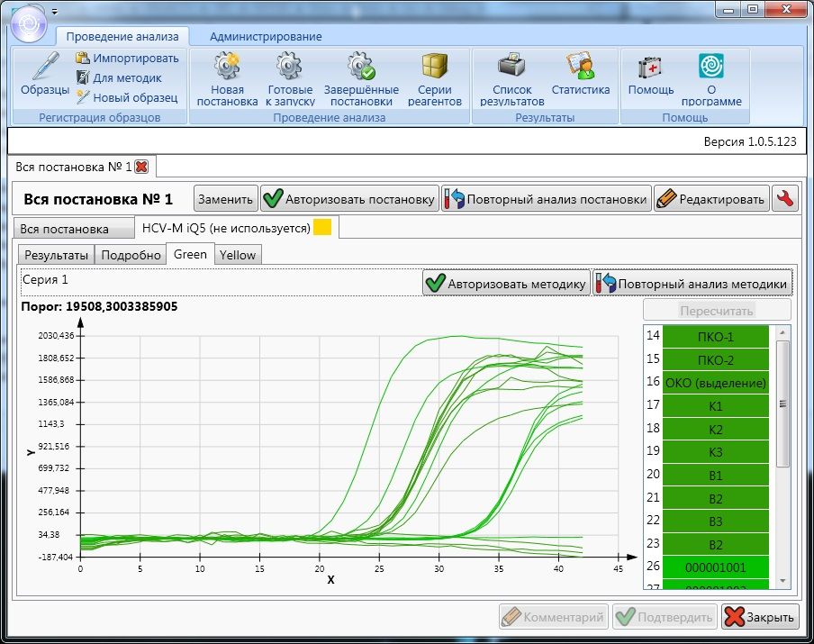Image resolution: width=814 pixels, height=644 pixels.
Task: Click the Пересчитать button
Action: click(x=717, y=311)
